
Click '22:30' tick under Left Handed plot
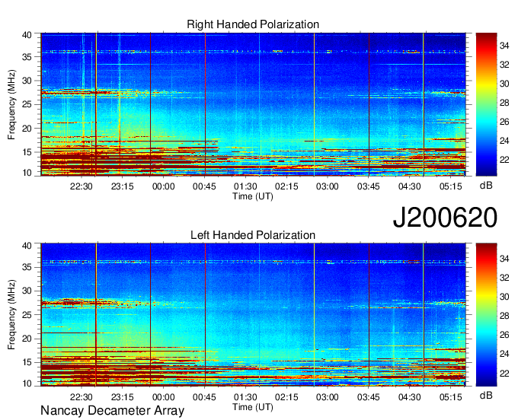pos(82,397)
